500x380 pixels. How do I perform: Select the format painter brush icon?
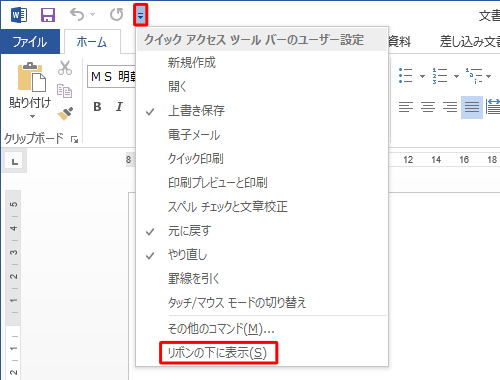pyautogui.click(x=65, y=113)
